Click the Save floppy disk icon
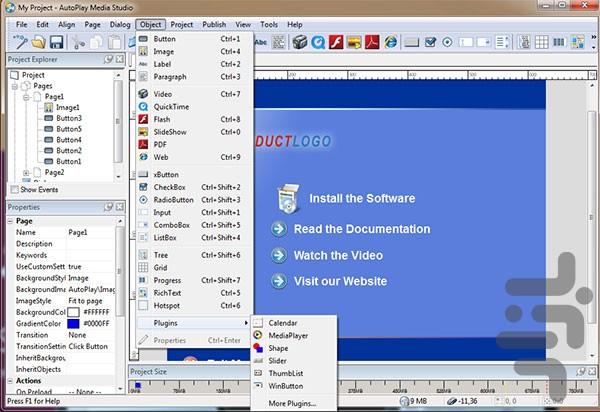600x412 pixels. (x=56, y=42)
